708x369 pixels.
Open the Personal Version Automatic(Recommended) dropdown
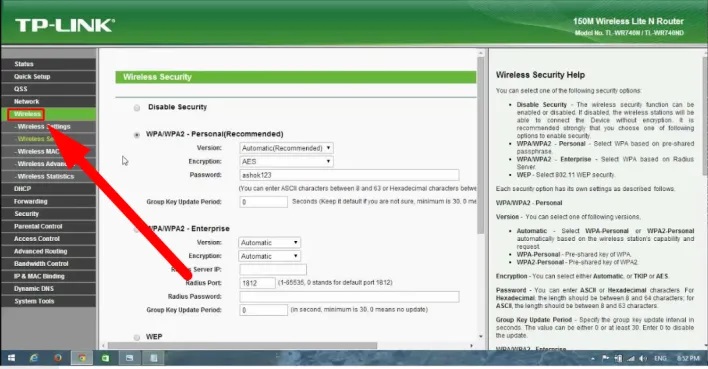(286, 148)
